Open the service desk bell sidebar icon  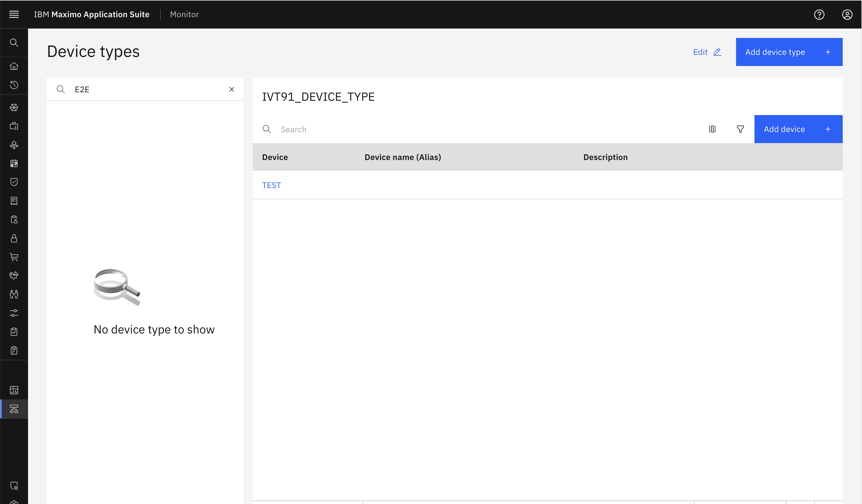(14, 276)
